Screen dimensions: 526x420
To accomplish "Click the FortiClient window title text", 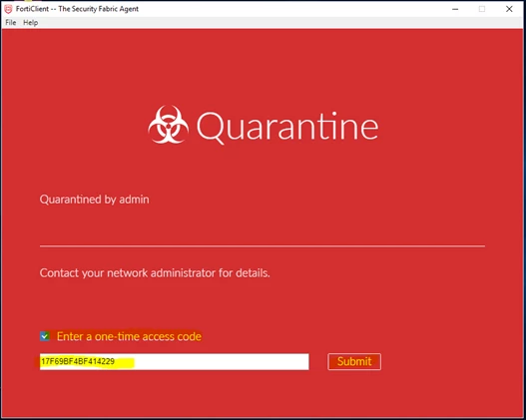I will click(77, 9).
